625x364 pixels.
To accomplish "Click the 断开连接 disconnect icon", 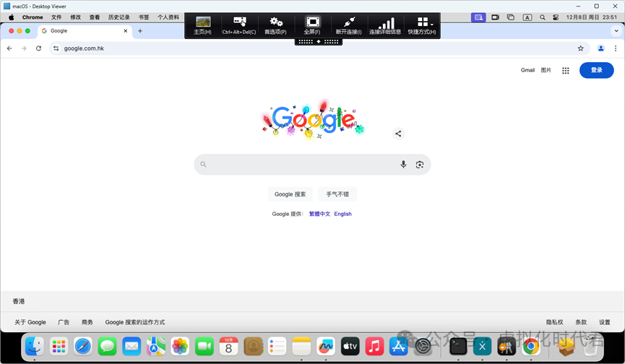I will (349, 25).
